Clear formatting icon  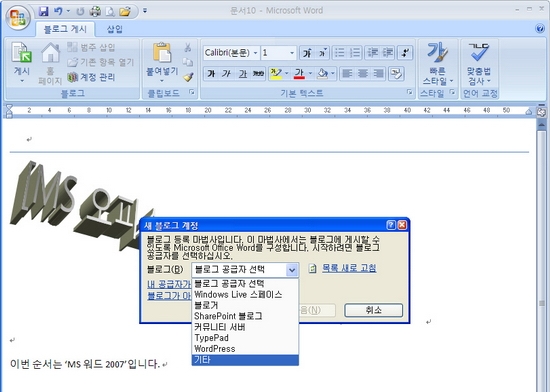click(x=405, y=53)
